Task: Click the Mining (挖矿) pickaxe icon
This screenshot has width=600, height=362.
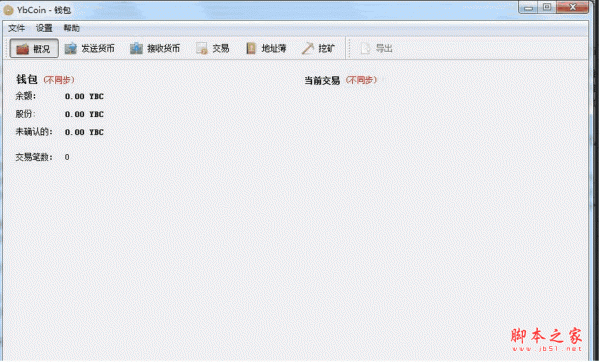Action: coord(308,49)
